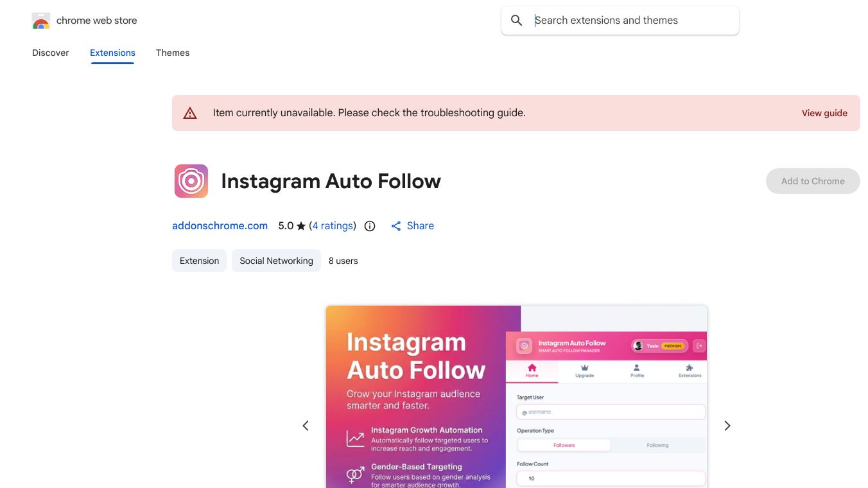
Task: Switch to the Discover tab
Action: pyautogui.click(x=50, y=53)
